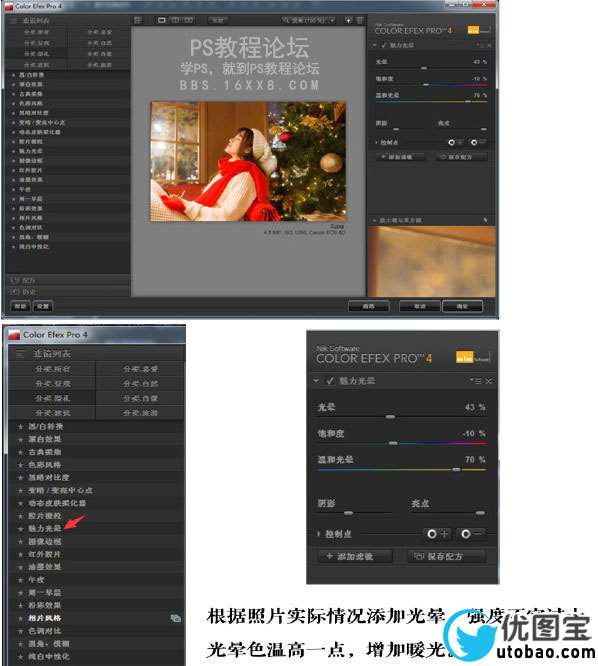Select 分类:风景 category tab in the enlarged list
This screenshot has height=666, width=598.
53,384
